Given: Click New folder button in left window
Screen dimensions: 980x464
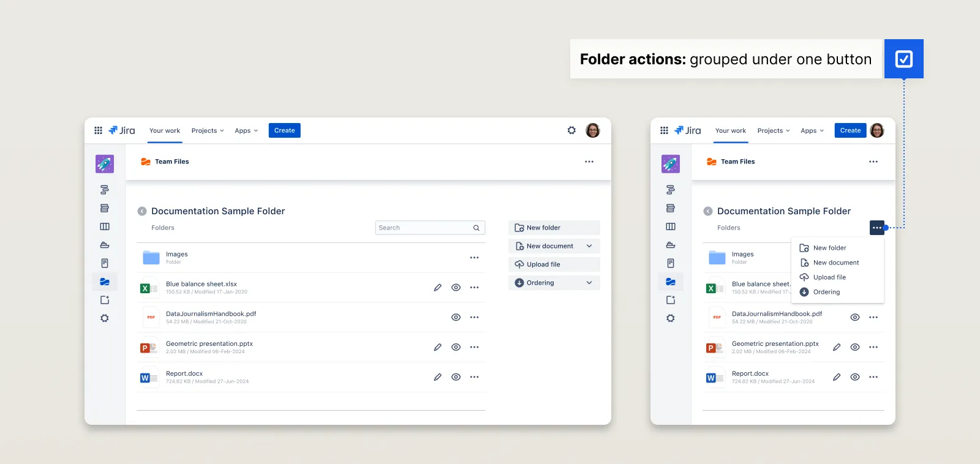Looking at the screenshot, I should 554,228.
